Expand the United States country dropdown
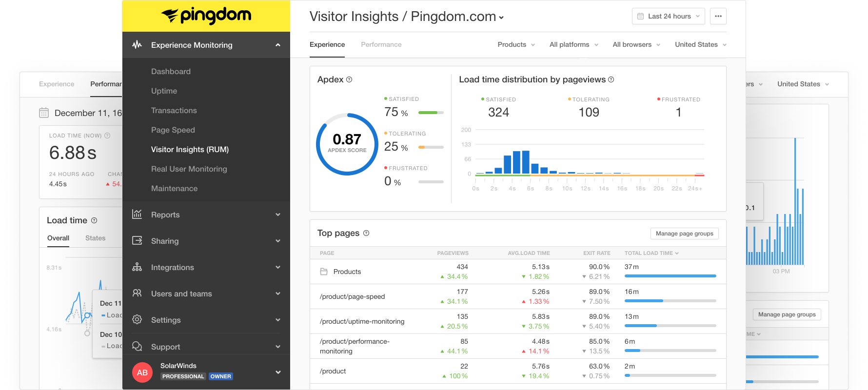Viewport: 868px width, 390px height. pyautogui.click(x=700, y=44)
